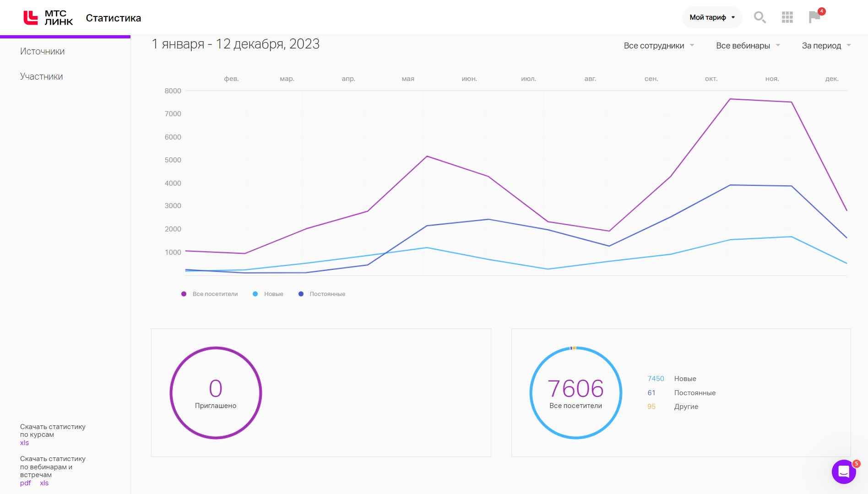Click the фев. month label
Image resolution: width=868 pixels, height=494 pixels.
(x=231, y=79)
